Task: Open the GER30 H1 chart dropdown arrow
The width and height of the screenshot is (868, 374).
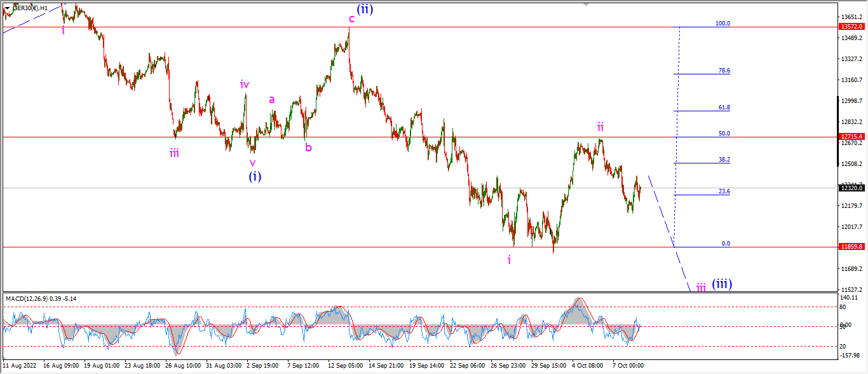Action: click(7, 8)
